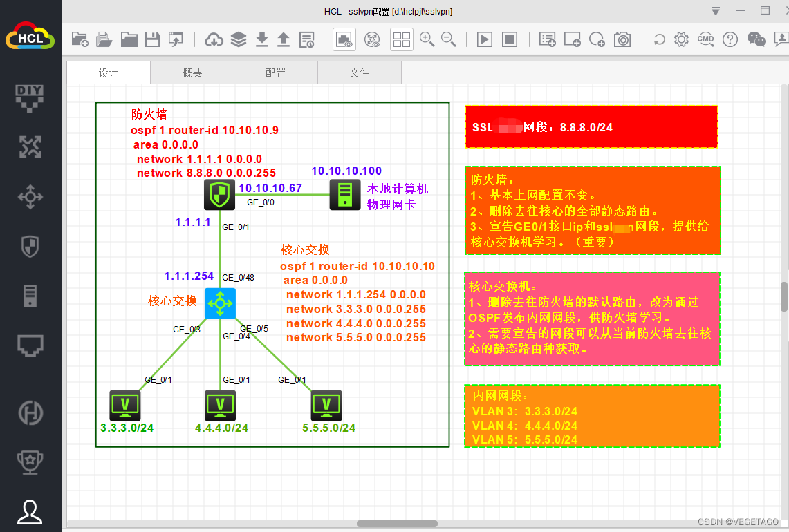
Task: Click the zoom in magnifier icon
Action: [427, 39]
